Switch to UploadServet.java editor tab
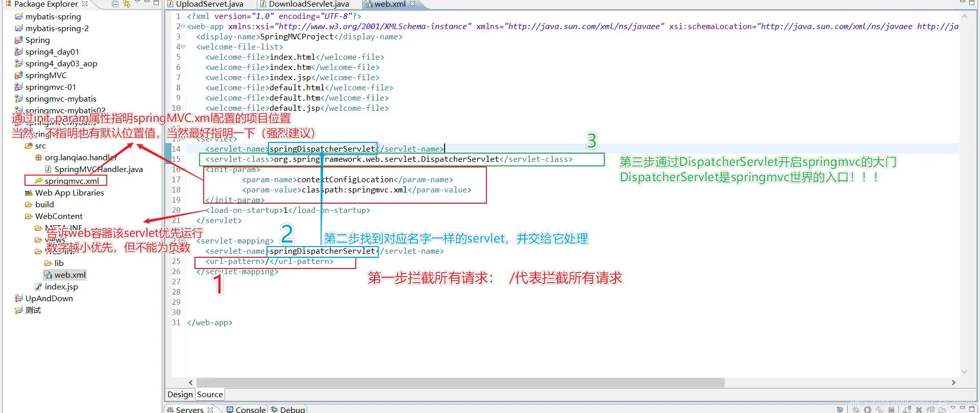The height and width of the screenshot is (413, 980). click(209, 4)
